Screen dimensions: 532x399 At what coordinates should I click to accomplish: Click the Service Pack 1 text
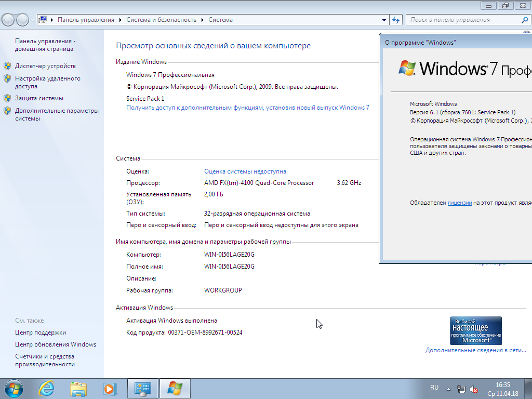(x=145, y=99)
